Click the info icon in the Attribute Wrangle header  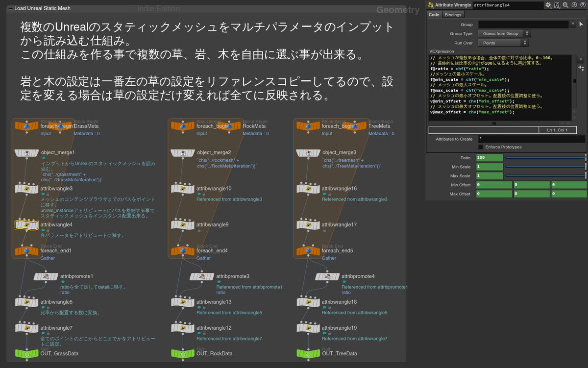pos(574,4)
